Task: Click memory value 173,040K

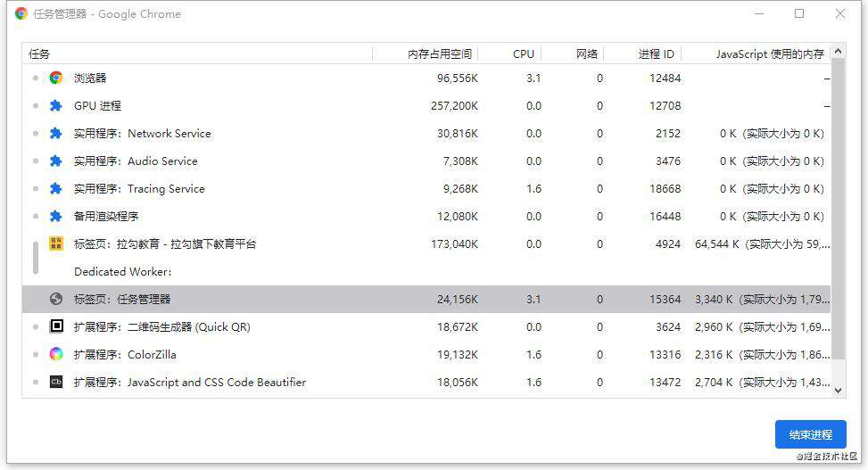Action: pos(454,244)
